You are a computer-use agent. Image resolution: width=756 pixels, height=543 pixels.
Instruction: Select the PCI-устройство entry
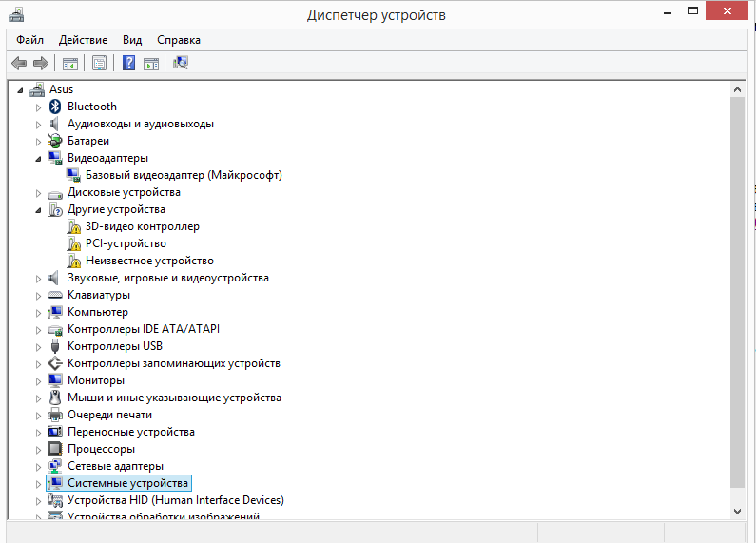coord(125,243)
